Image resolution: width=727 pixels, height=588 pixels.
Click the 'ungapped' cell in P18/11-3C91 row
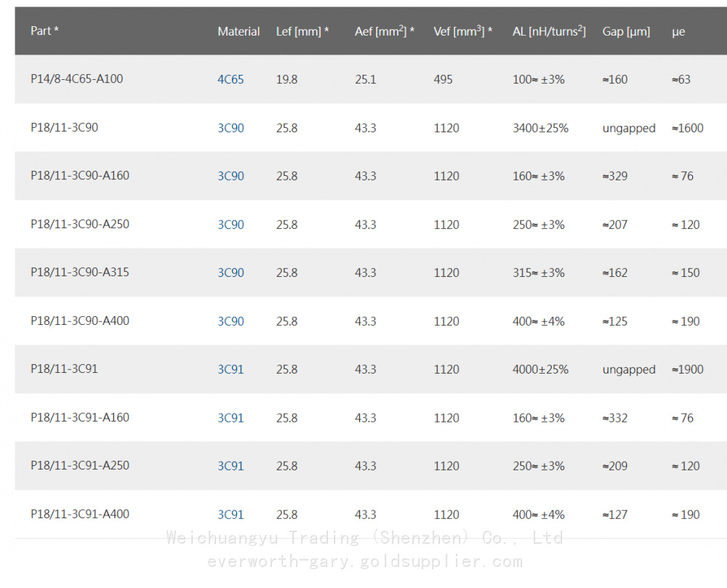629,369
